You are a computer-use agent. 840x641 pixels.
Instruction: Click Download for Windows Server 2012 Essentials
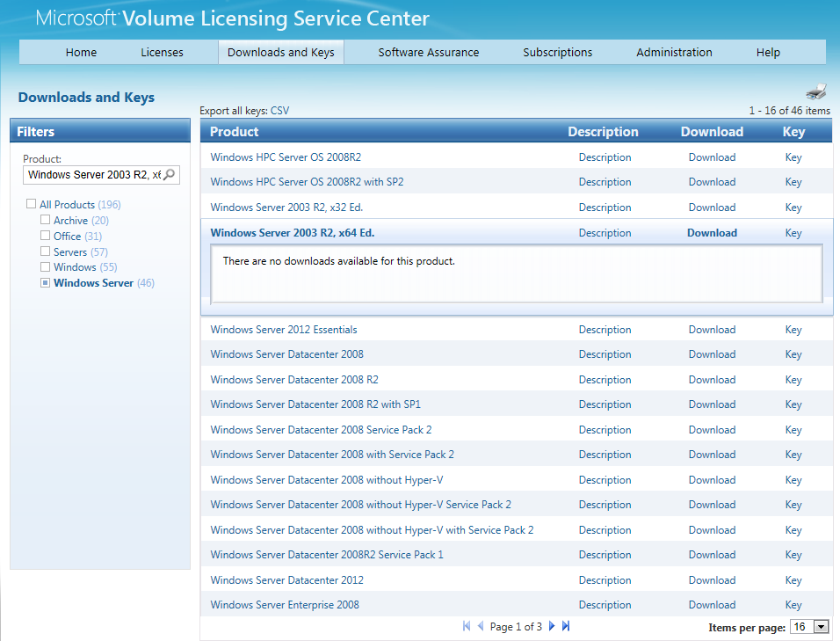[x=712, y=330]
